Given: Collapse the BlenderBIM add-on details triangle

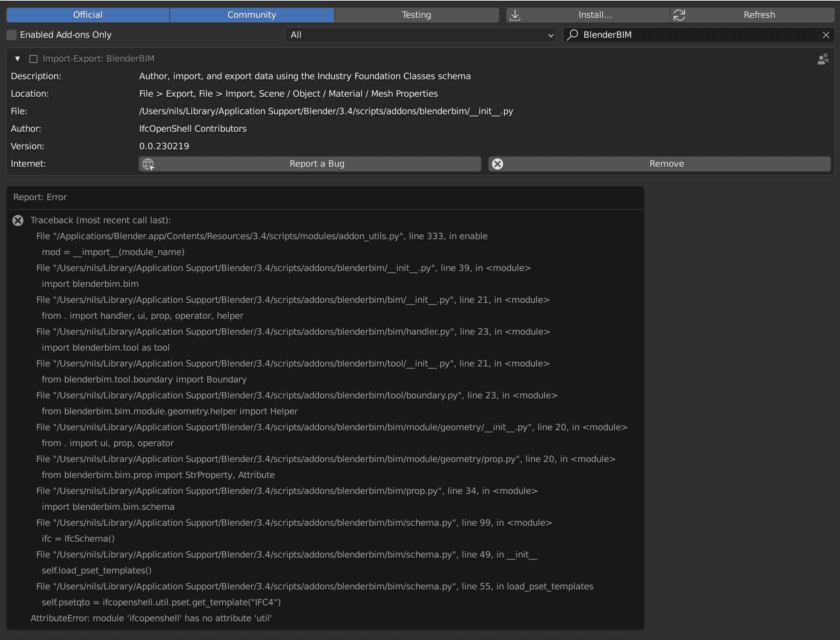Looking at the screenshot, I should (17, 59).
